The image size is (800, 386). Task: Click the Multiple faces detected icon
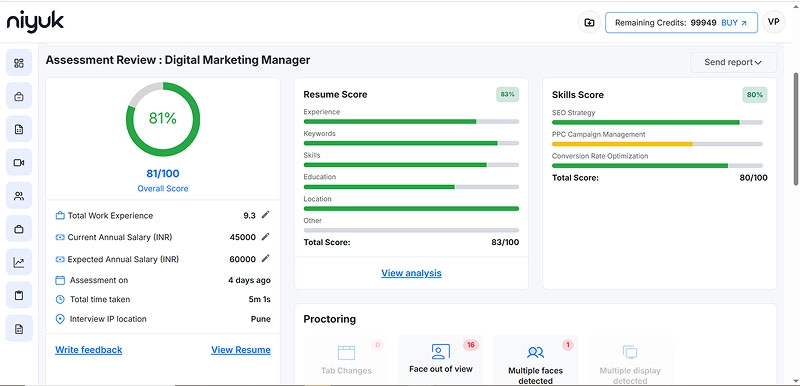pyautogui.click(x=535, y=352)
